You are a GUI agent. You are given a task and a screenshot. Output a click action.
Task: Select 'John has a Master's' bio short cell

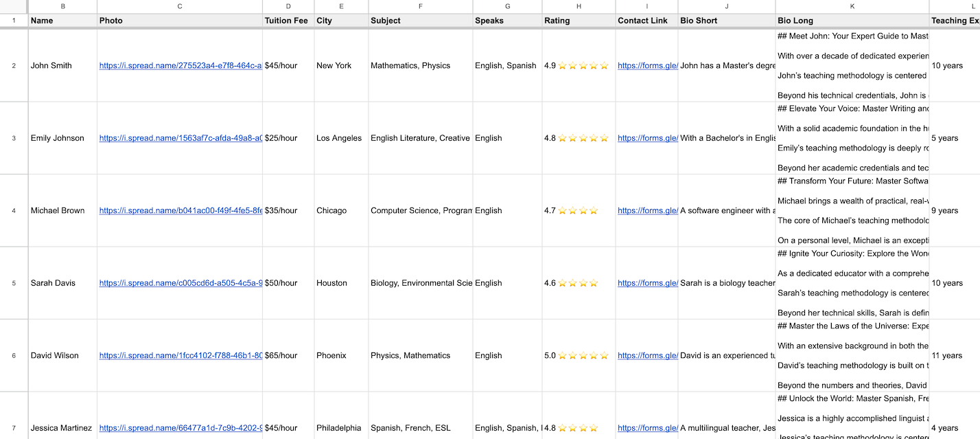(727, 66)
